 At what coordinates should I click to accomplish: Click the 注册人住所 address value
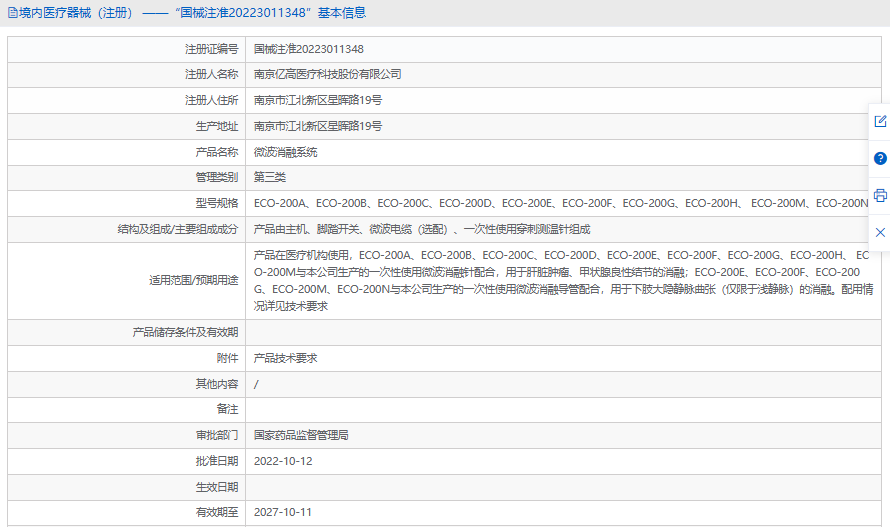click(x=318, y=101)
